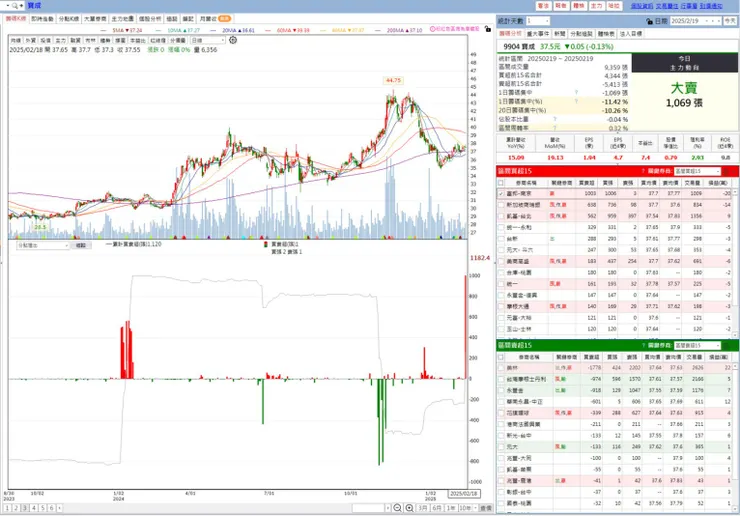
Task: Open help icon beside 1日籌碼集中(%)
Action: coord(576,102)
